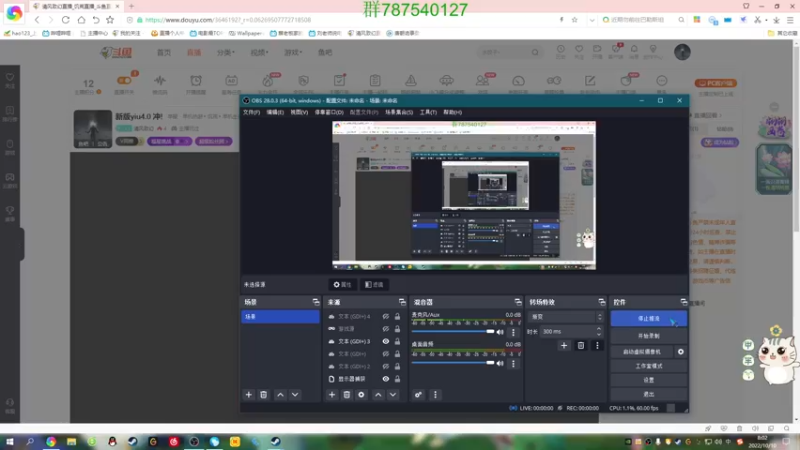Adjust the 300 ms duration stepper arrows
The height and width of the screenshot is (450, 800).
click(x=599, y=332)
